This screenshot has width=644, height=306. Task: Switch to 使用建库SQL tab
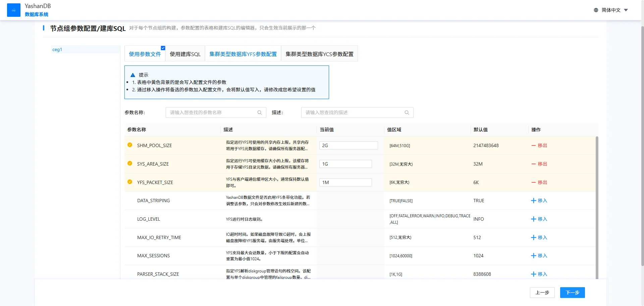[185, 54]
